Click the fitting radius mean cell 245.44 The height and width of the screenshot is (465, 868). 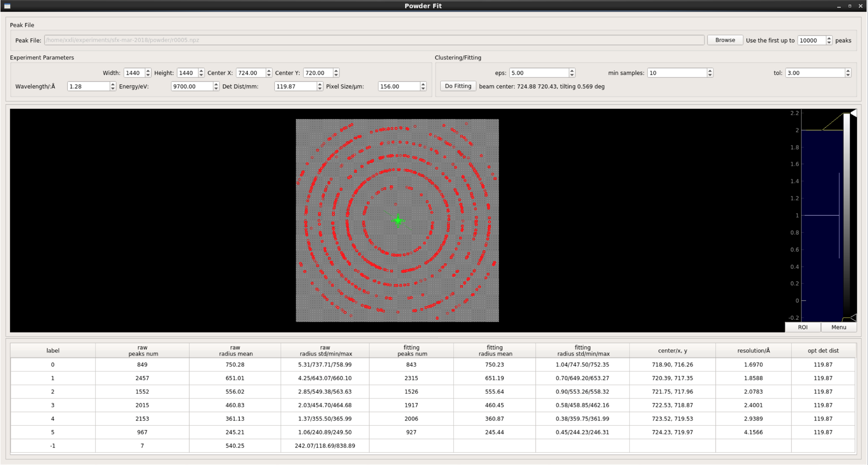[x=495, y=432]
